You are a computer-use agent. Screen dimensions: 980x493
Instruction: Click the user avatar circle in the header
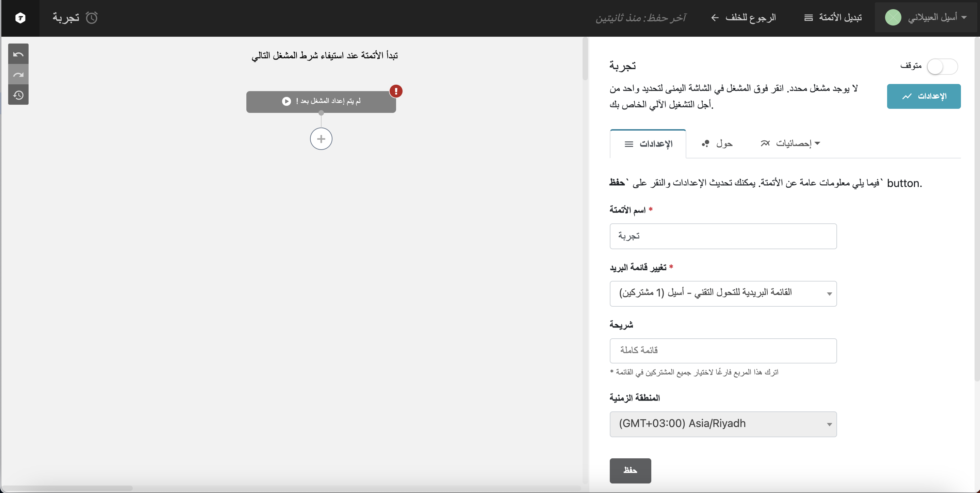893,17
